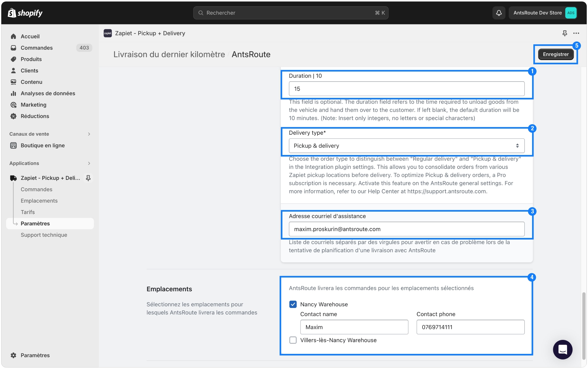Open the Zapiet - Pickup + Deli... app entry
The width and height of the screenshot is (588, 369).
(50, 178)
